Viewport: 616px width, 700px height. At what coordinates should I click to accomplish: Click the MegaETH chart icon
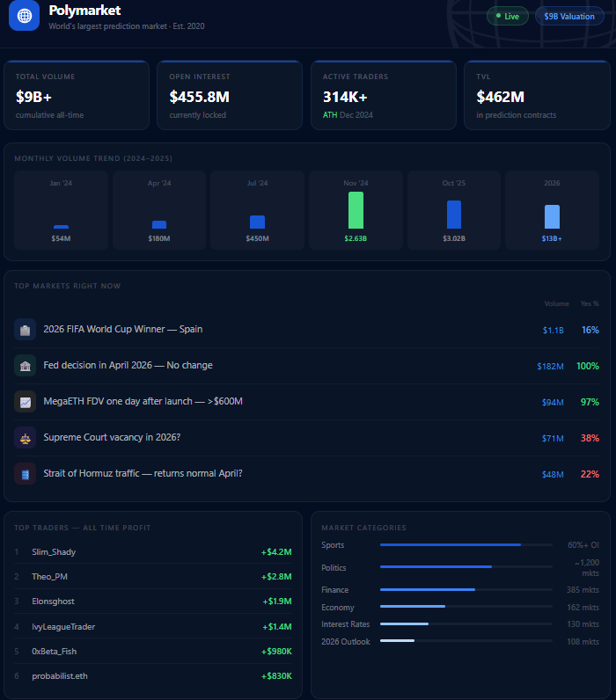click(25, 402)
